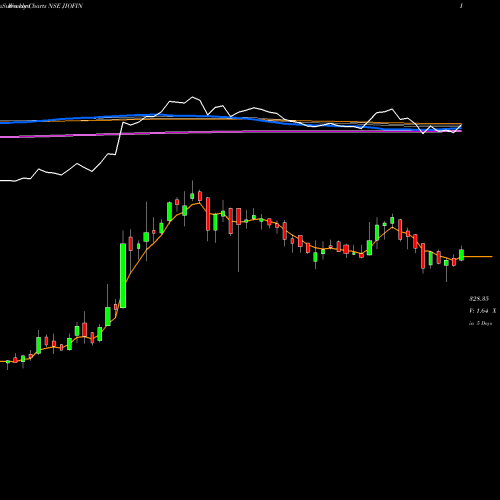The height and width of the screenshot is (500, 500).
Task: Click the "in 5 Days" label
Action: 480,323
